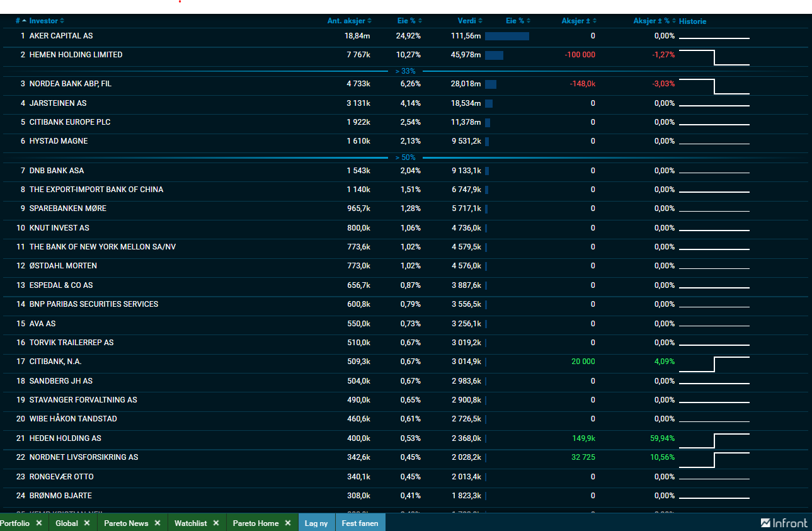Viewport: 812px width, 531px height.
Task: Select SANDBERG JH AS investor
Action: tap(61, 381)
